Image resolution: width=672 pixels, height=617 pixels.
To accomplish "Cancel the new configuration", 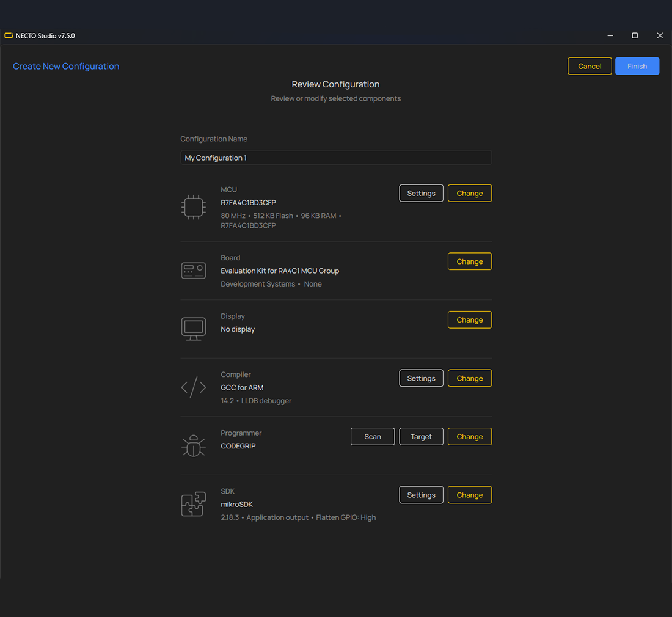I will pyautogui.click(x=590, y=66).
